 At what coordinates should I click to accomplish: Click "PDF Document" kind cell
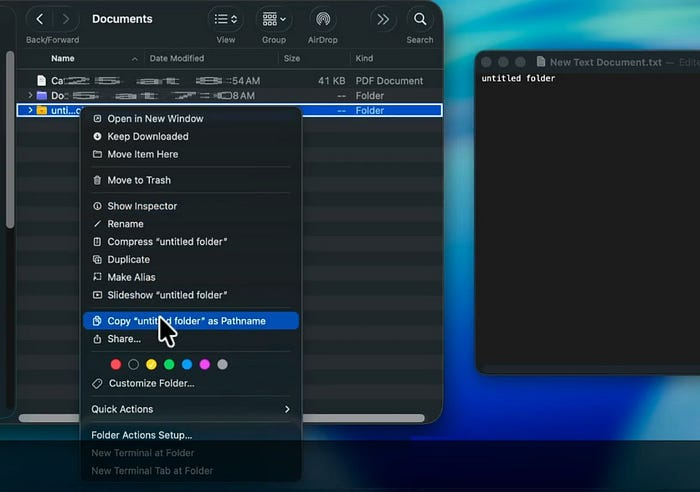[389, 81]
